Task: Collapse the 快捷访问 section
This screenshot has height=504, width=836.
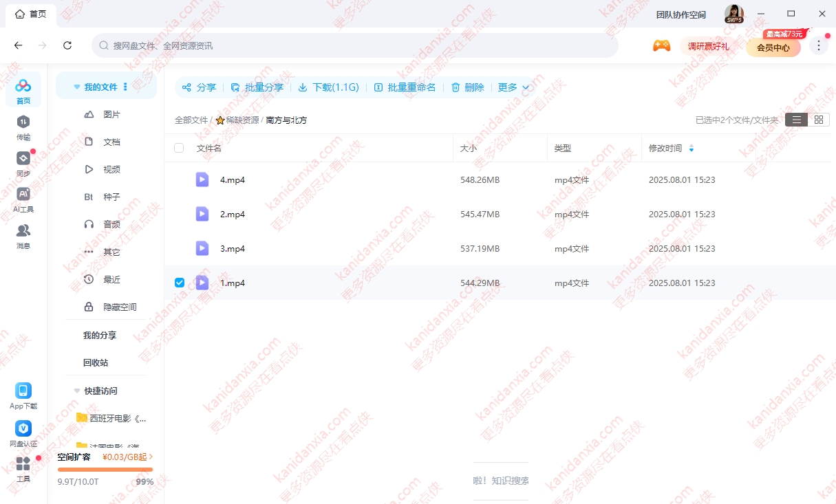Action: click(77, 391)
